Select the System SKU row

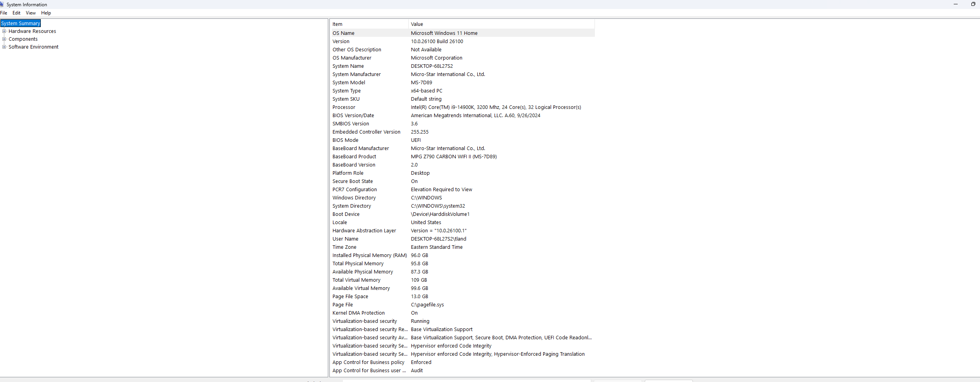(x=463, y=99)
